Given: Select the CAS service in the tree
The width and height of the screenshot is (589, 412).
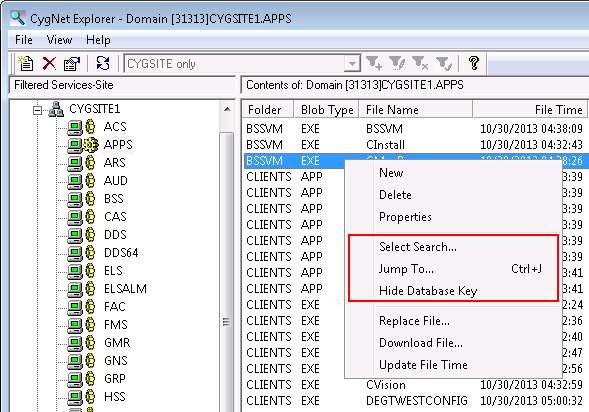Looking at the screenshot, I should 115,217.
